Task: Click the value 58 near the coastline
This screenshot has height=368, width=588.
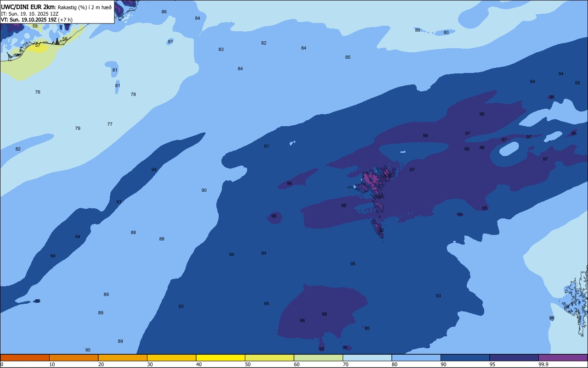Action: (x=65, y=39)
